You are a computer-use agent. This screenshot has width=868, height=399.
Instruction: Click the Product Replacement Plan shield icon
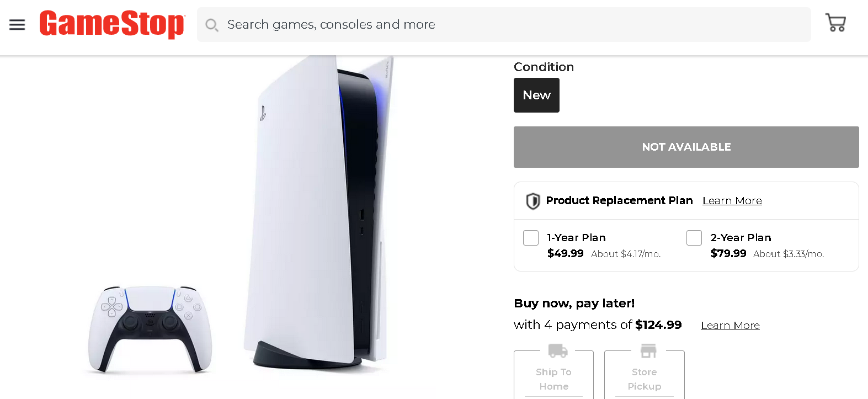(x=532, y=201)
